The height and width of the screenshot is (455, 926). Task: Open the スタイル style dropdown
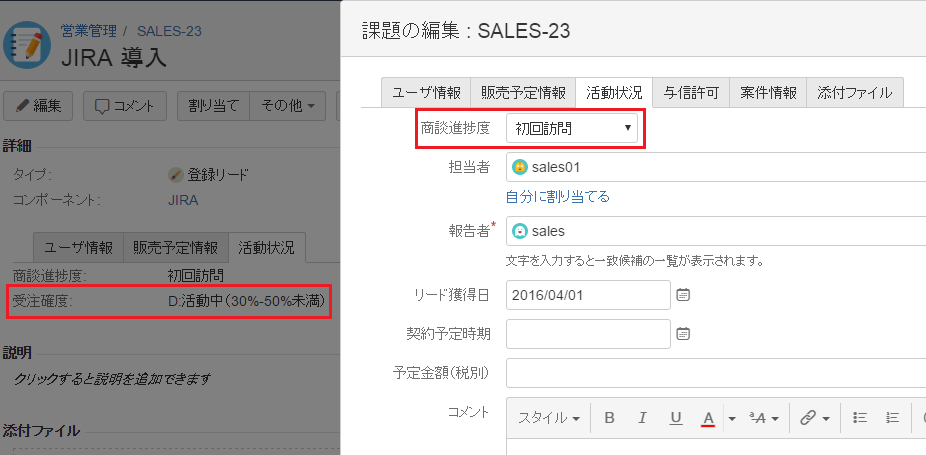pos(549,418)
